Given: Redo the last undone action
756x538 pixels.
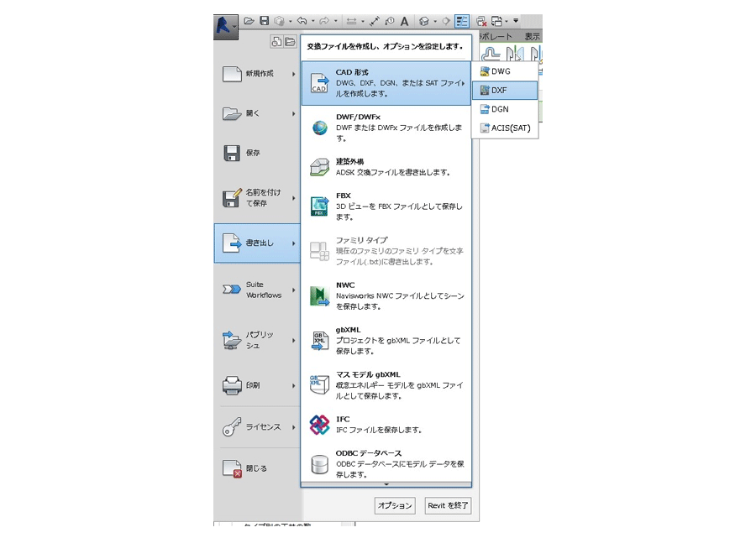Looking at the screenshot, I should point(324,21).
